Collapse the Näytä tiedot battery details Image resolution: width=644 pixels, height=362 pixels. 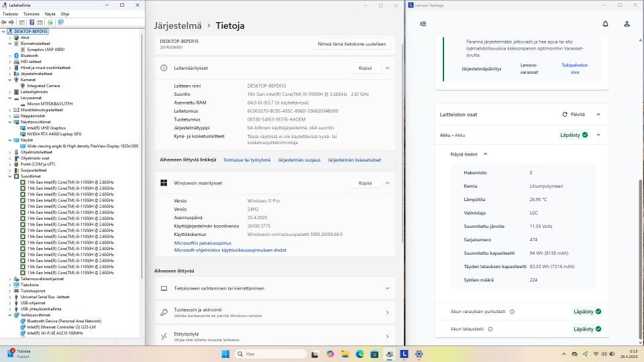[x=485, y=154]
